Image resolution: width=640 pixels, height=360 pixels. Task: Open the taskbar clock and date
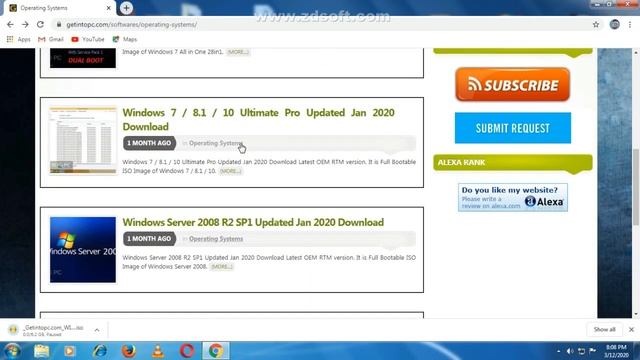point(616,351)
